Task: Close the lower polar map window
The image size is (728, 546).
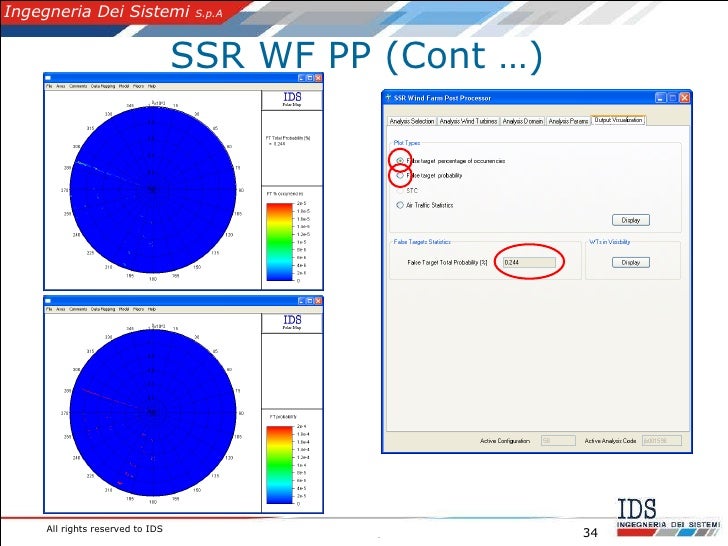Action: (x=318, y=301)
